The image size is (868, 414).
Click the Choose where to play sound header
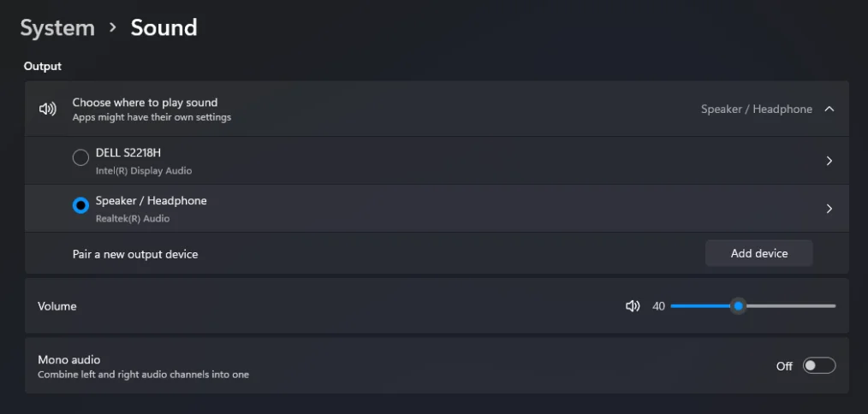tap(145, 103)
